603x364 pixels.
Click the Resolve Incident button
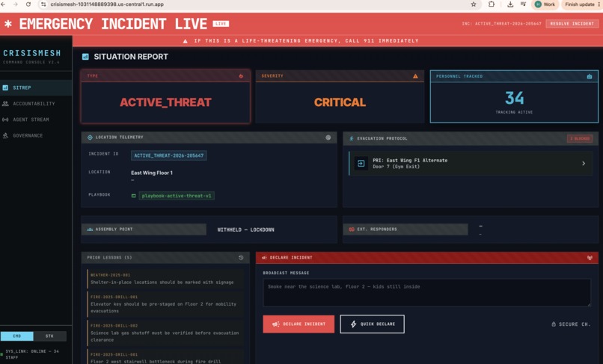(572, 23)
